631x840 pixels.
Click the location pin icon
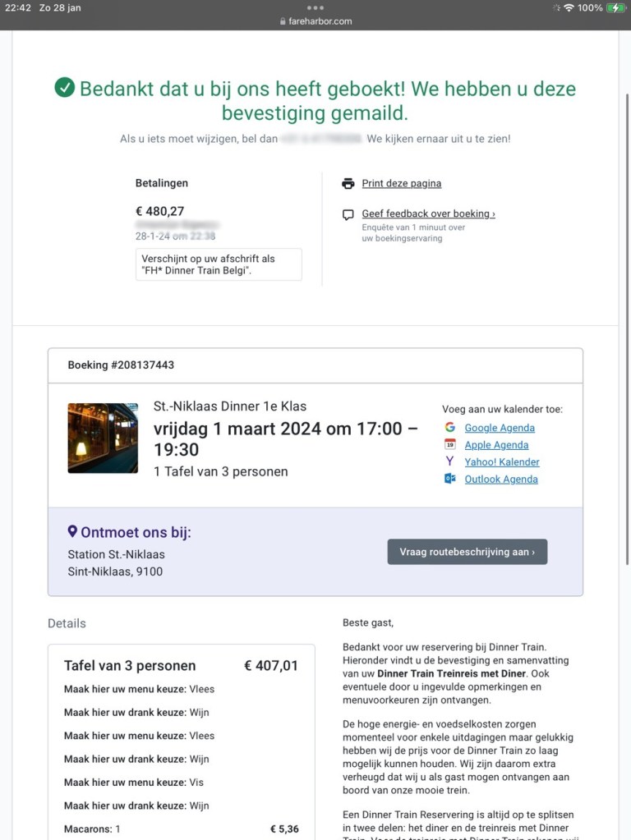pyautogui.click(x=72, y=532)
